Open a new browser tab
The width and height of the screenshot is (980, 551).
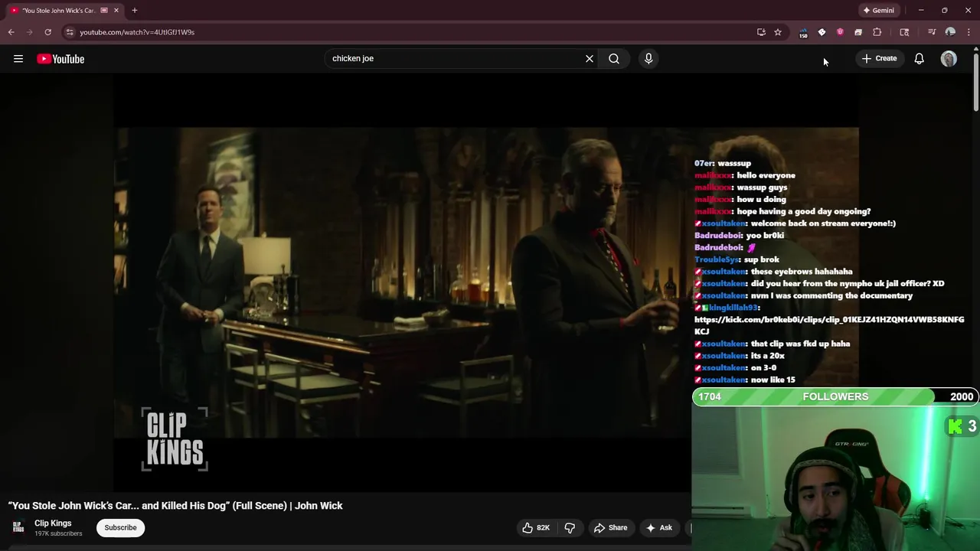click(135, 11)
